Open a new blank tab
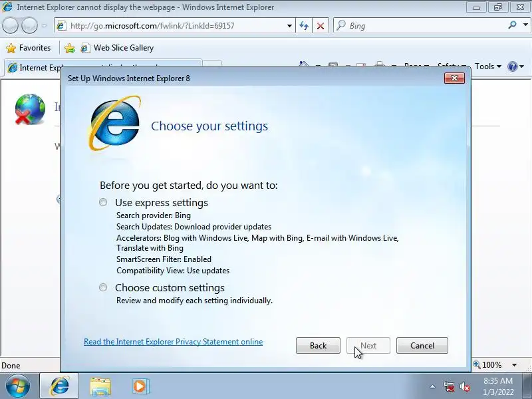Image resolution: width=532 pixels, height=399 pixels. (212, 65)
